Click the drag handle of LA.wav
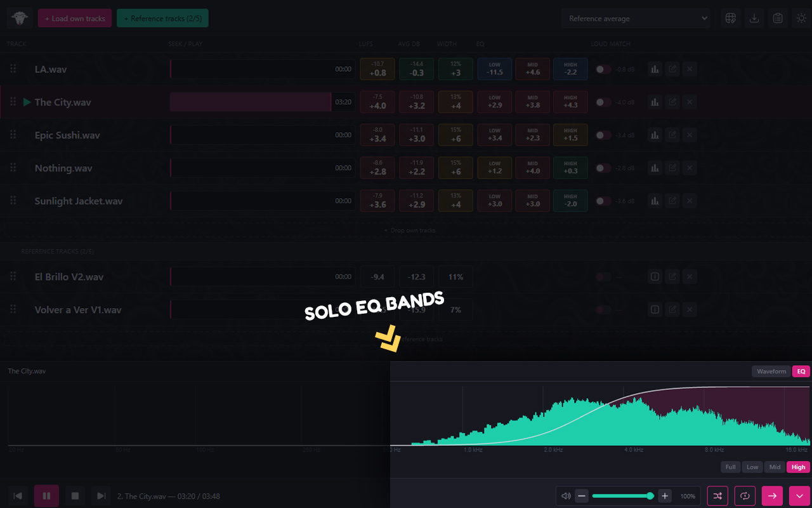This screenshot has height=508, width=812. pos(13,69)
